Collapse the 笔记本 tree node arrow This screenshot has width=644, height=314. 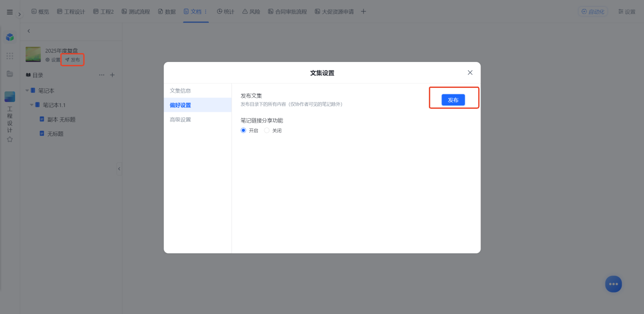[27, 91]
